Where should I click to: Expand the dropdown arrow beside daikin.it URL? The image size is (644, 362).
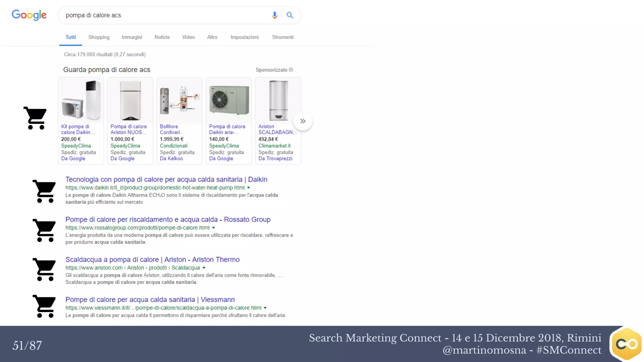click(248, 188)
